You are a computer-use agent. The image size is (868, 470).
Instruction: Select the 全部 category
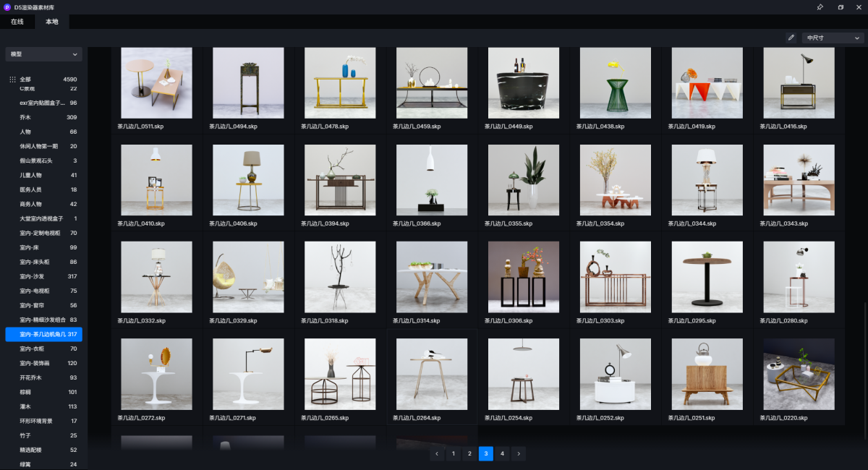pyautogui.click(x=44, y=80)
